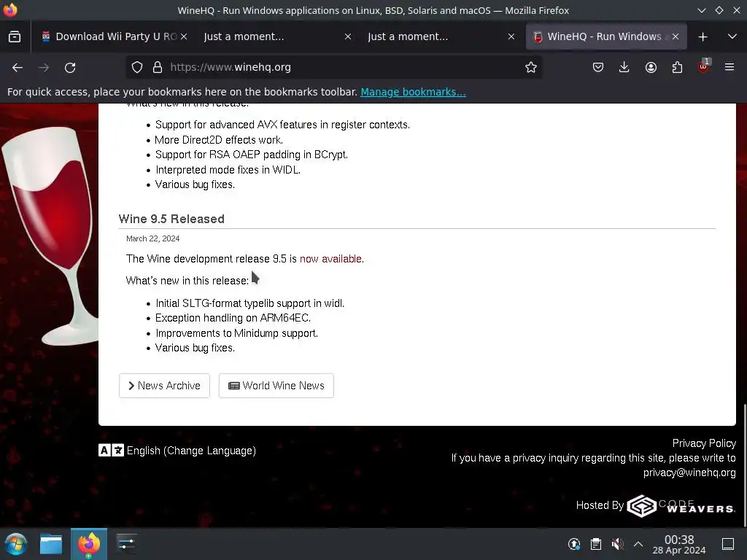This screenshot has width=747, height=560.
Task: Open the Manage bookmarks link
Action: coord(413,92)
